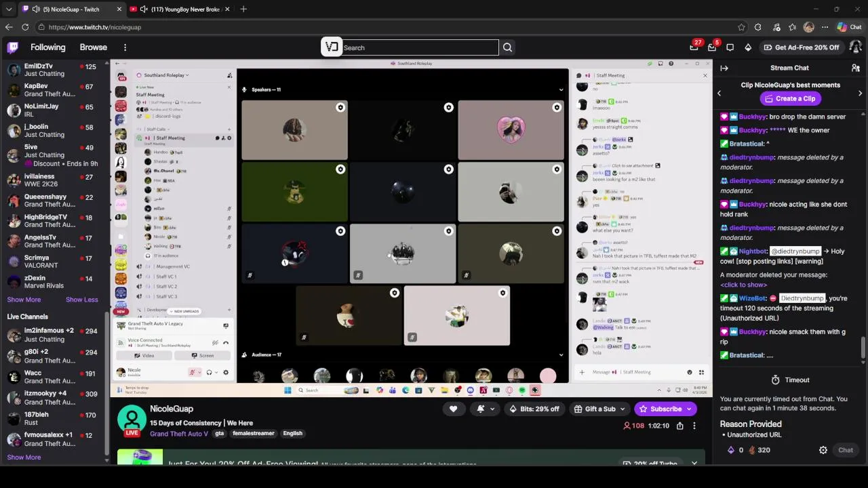Open the user profile avatar menu

coord(855,47)
